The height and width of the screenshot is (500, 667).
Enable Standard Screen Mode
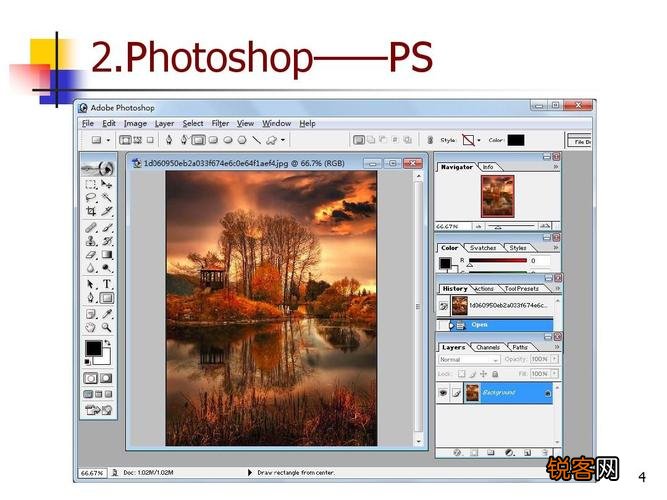point(88,394)
